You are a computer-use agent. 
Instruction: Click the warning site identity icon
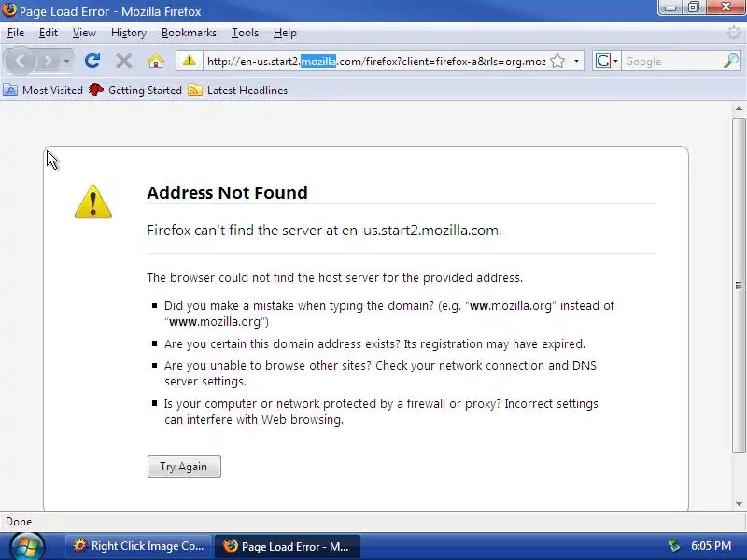[190, 61]
